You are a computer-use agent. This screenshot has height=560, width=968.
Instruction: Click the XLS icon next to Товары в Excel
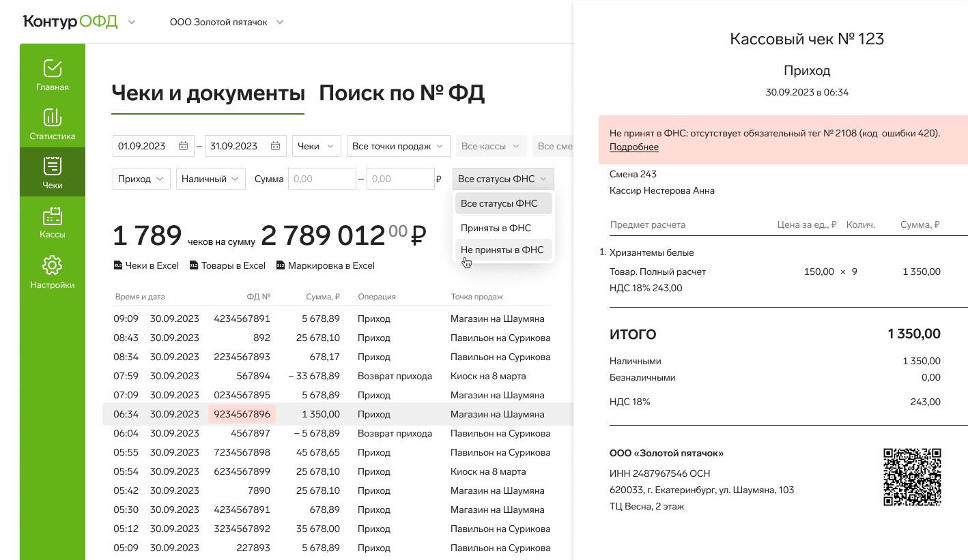pyautogui.click(x=193, y=265)
